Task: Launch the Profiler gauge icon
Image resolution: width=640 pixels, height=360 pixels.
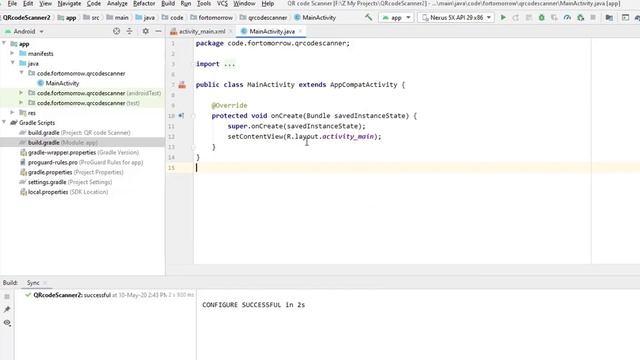Action: tap(567, 18)
